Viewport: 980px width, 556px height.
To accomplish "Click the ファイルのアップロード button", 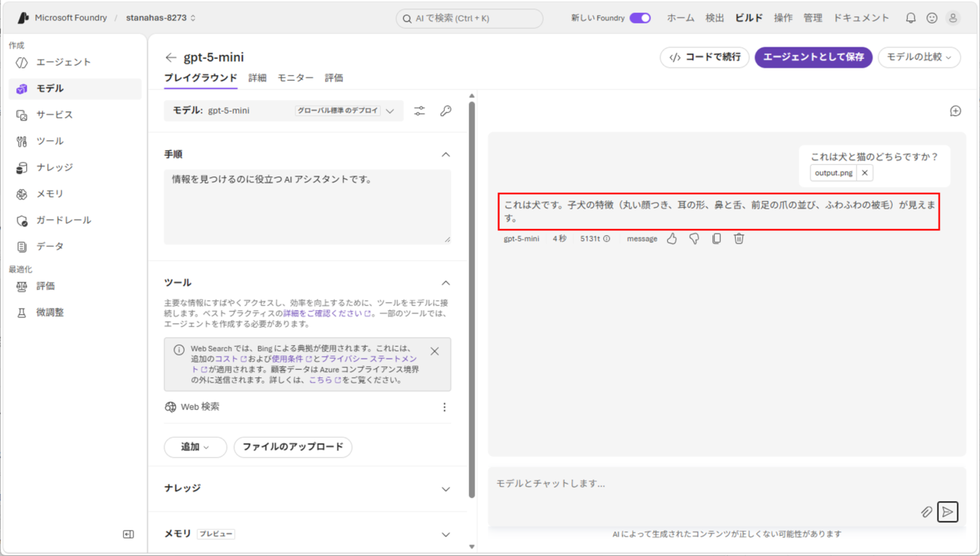I will 292,448.
